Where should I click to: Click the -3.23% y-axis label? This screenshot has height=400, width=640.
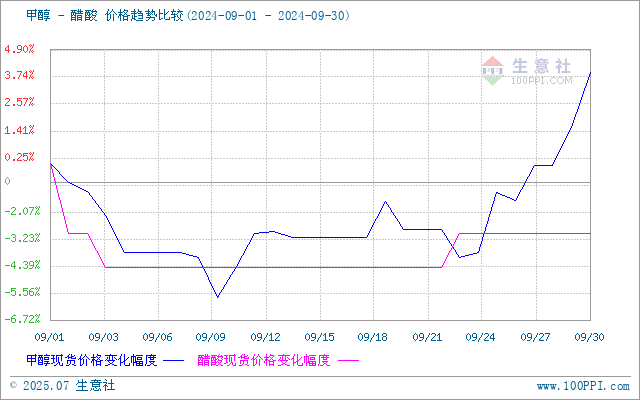22,238
